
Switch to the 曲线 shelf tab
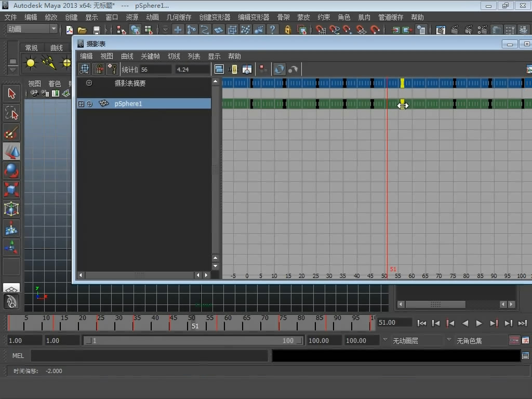point(56,48)
